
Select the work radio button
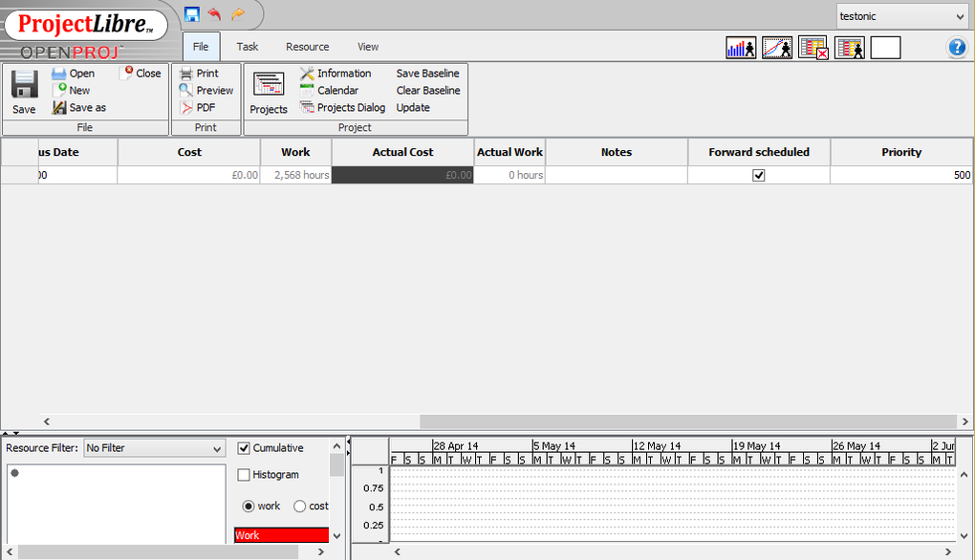(249, 506)
